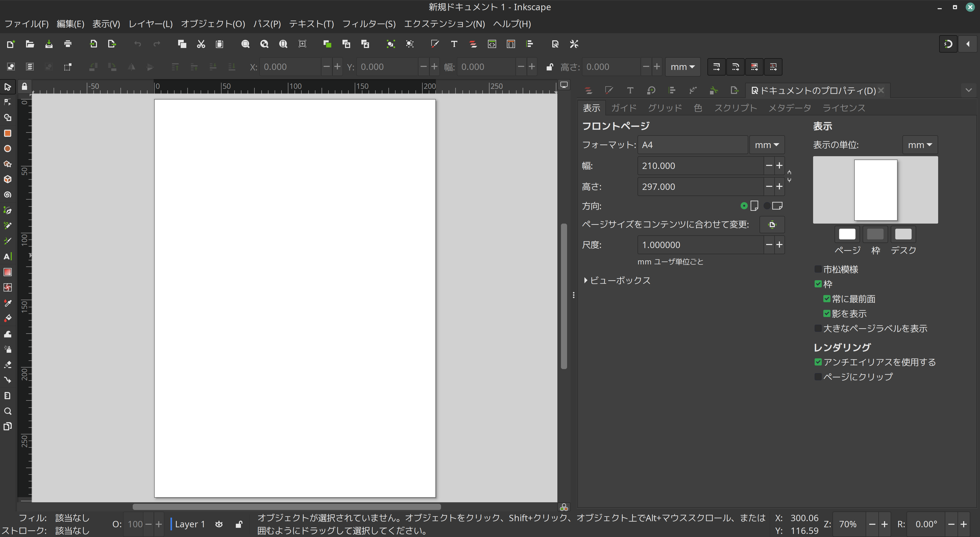
Task: Close the ドキュメントのプロパティ dialog
Action: [881, 91]
